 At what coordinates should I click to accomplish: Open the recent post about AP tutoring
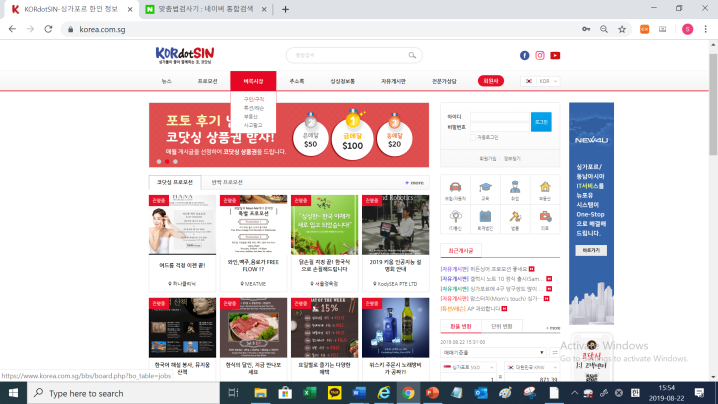click(474, 309)
